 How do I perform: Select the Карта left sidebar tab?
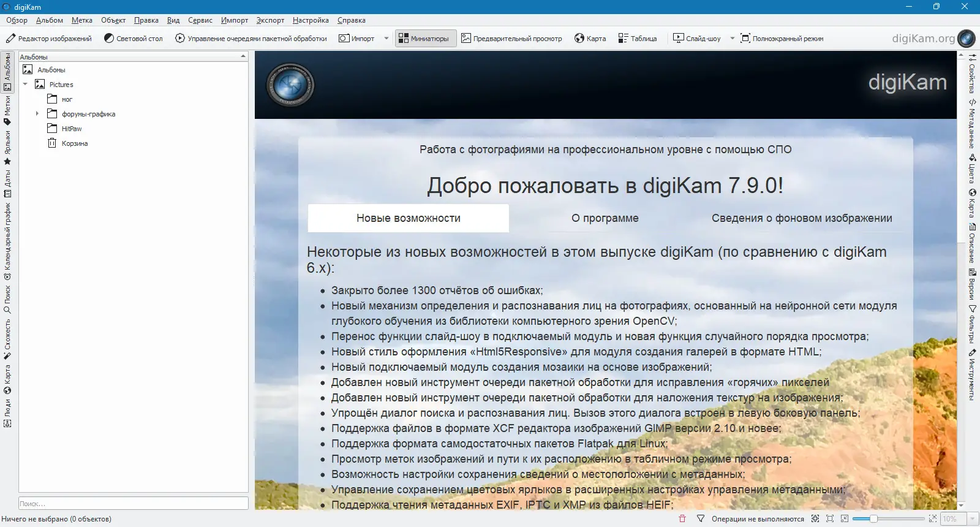pyautogui.click(x=7, y=380)
